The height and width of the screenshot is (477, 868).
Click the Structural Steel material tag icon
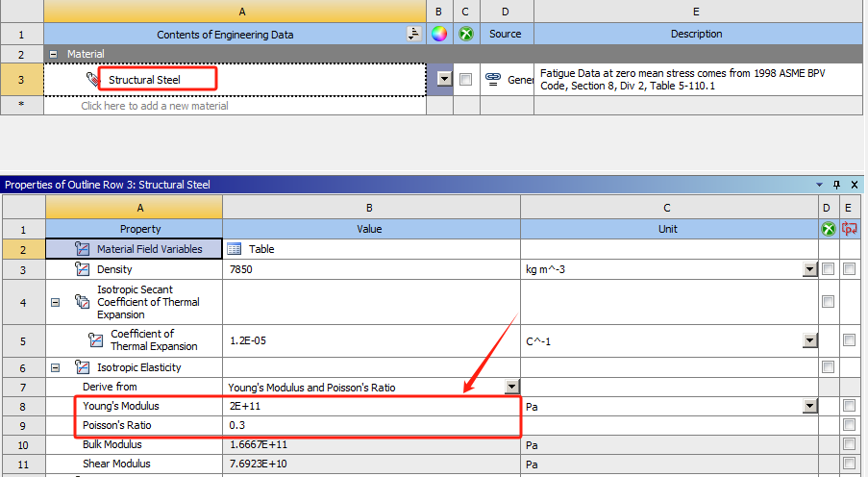(92, 79)
